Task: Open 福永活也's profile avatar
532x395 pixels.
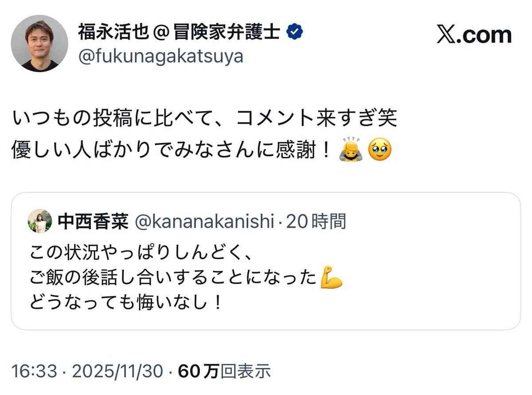Action: pos(39,43)
